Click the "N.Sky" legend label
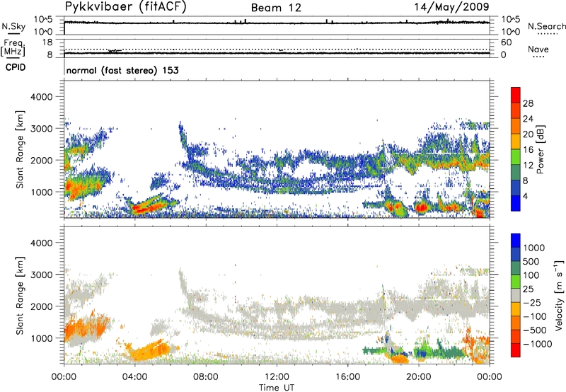 tap(13, 26)
